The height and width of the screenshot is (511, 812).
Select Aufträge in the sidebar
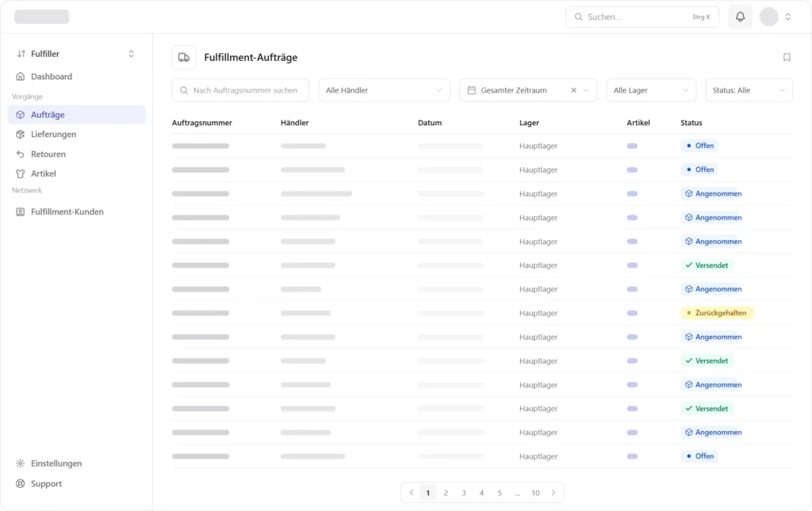75,115
